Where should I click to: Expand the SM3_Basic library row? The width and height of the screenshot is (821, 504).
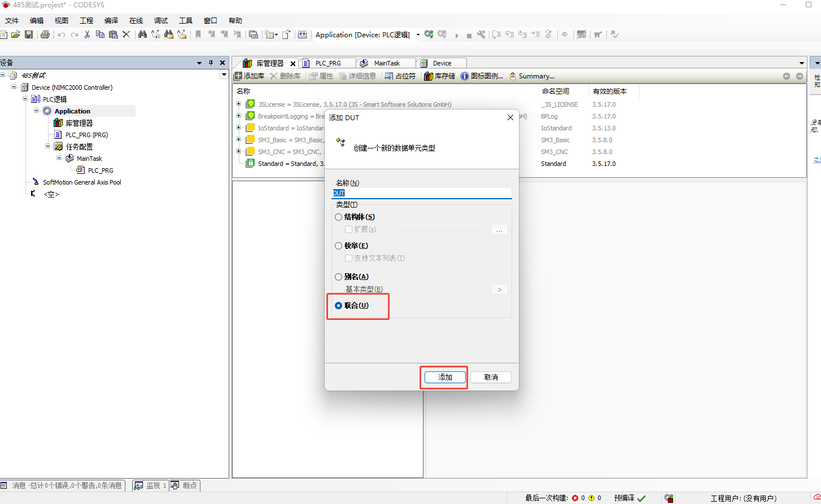pos(238,139)
